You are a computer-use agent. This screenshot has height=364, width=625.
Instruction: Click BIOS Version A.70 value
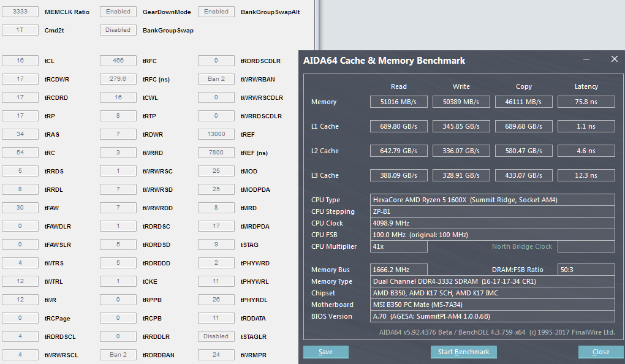click(x=492, y=316)
